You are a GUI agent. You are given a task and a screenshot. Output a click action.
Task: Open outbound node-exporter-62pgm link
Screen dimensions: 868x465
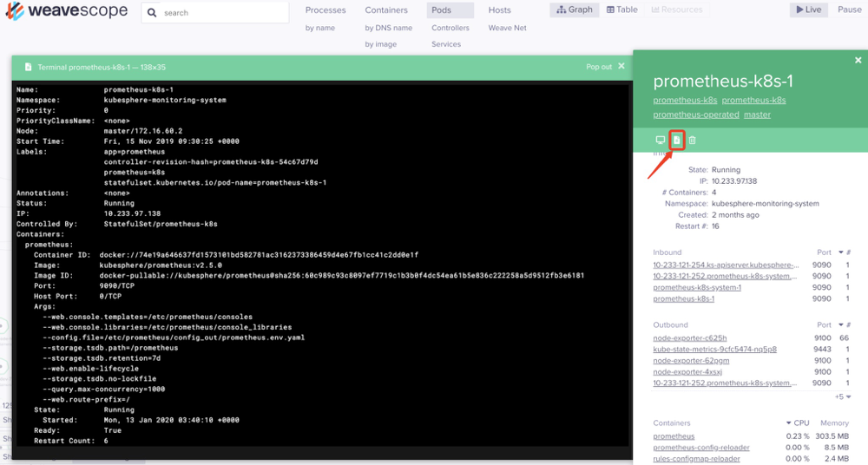pos(691,360)
